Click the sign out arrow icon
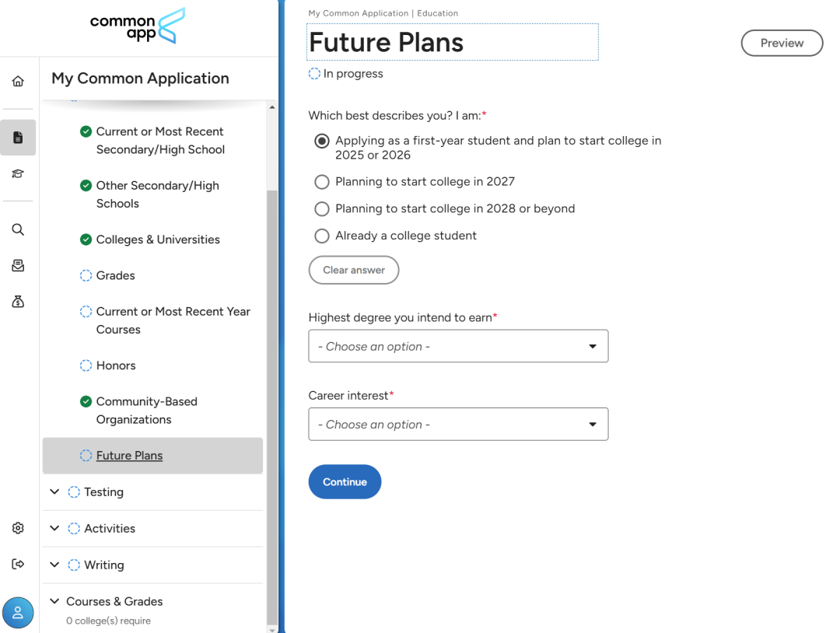The image size is (840, 633). [x=18, y=564]
